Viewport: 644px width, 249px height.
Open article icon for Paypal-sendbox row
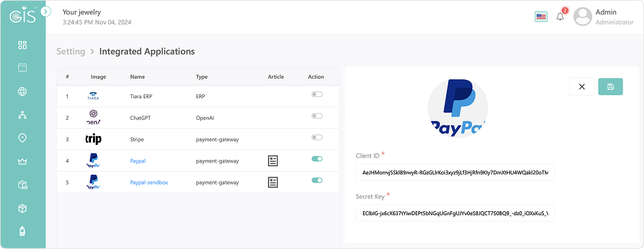[x=273, y=182]
